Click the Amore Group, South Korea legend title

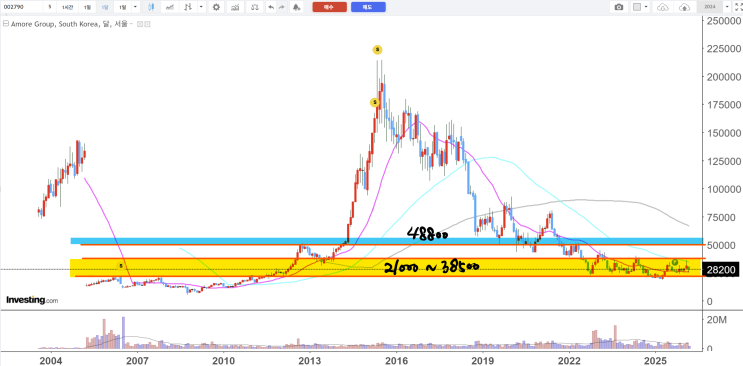69,24
